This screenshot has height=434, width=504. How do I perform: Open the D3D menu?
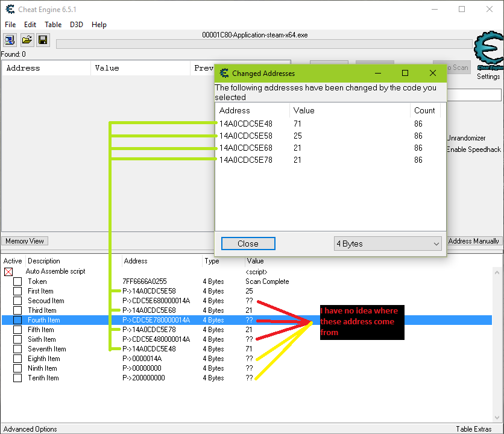point(77,25)
